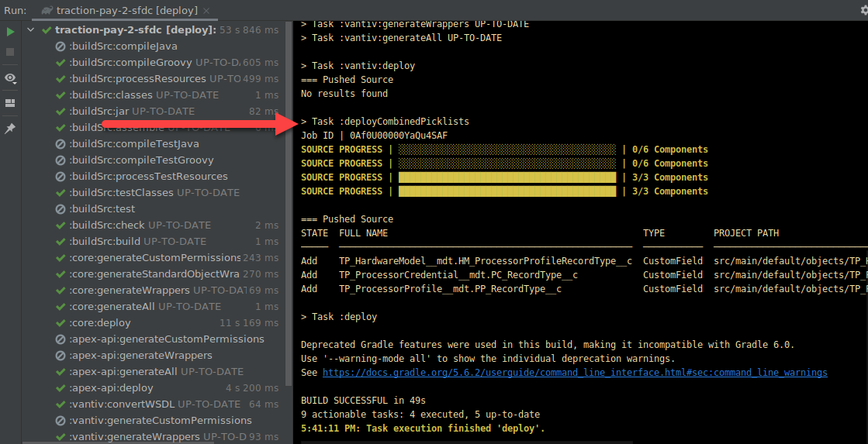Viewport: 868px width, 444px height.
Task: Toggle the Pin Tab icon
Action: pos(10,129)
